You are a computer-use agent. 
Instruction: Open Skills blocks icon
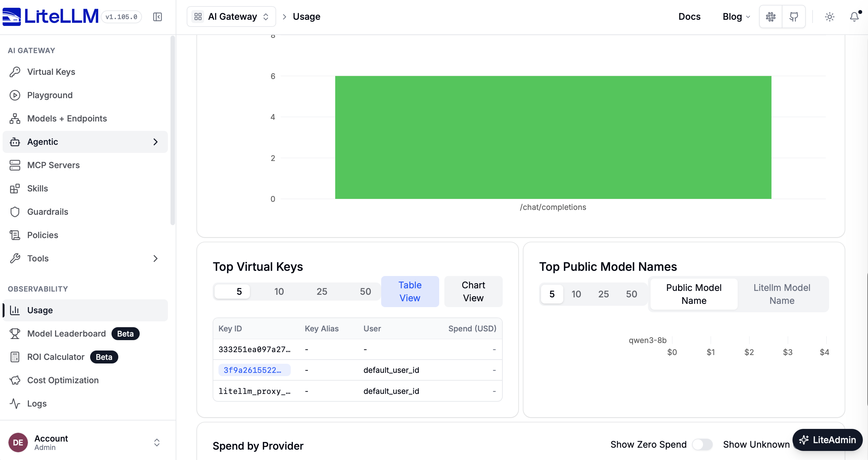pyautogui.click(x=15, y=189)
